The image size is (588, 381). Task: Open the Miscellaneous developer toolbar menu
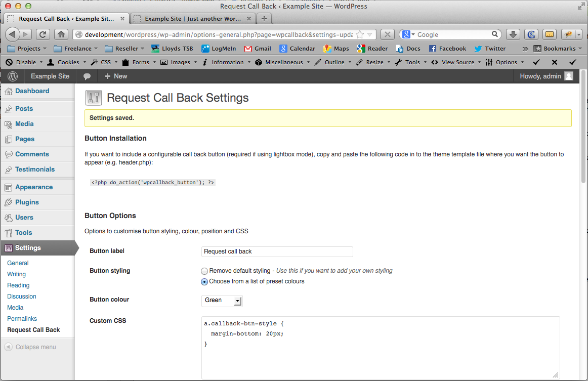point(282,62)
